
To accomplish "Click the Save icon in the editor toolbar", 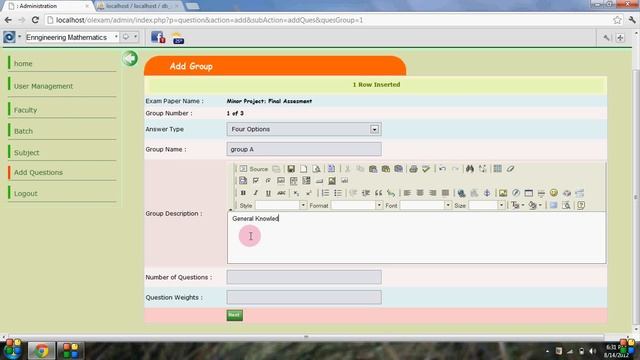I will pyautogui.click(x=291, y=169).
